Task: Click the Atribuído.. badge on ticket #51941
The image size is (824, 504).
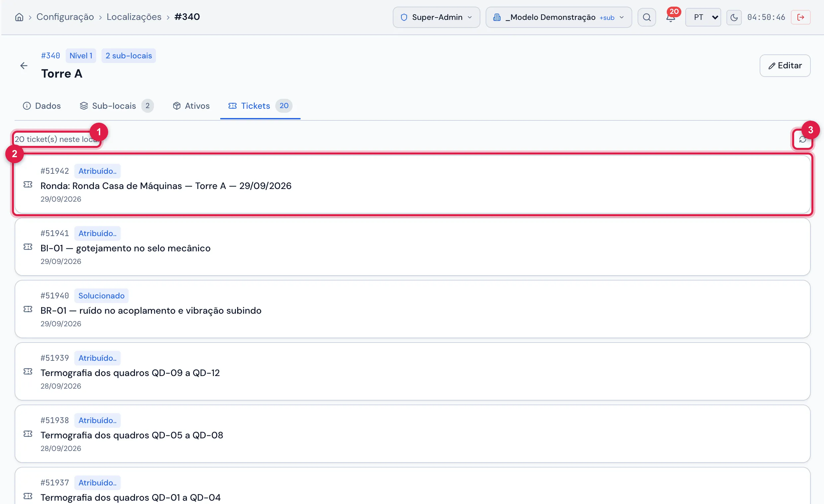Action: tap(97, 233)
